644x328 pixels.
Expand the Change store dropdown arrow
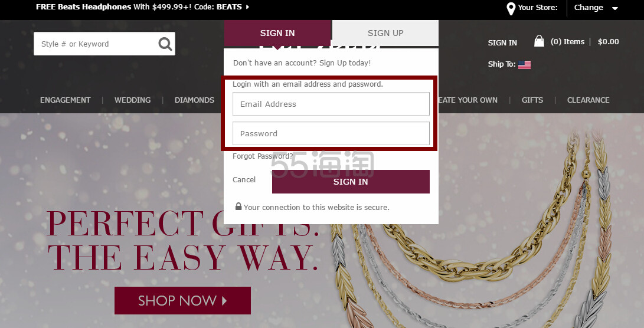tap(615, 8)
